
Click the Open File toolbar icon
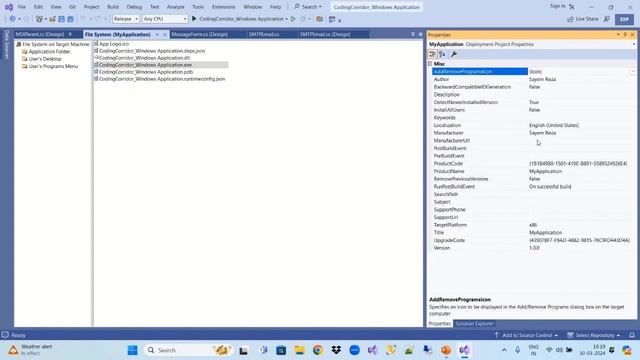point(52,19)
